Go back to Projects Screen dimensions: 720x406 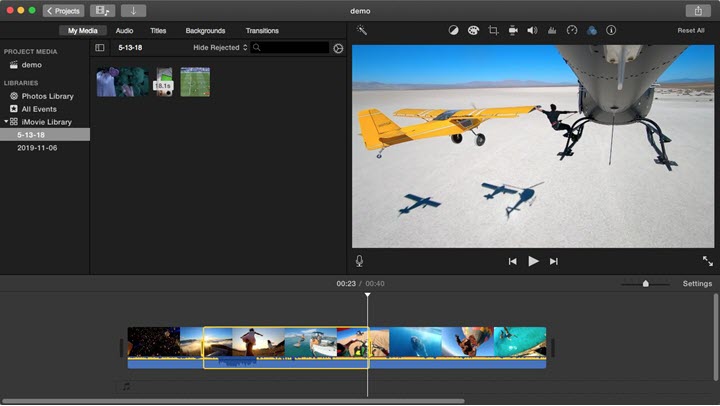(x=63, y=11)
